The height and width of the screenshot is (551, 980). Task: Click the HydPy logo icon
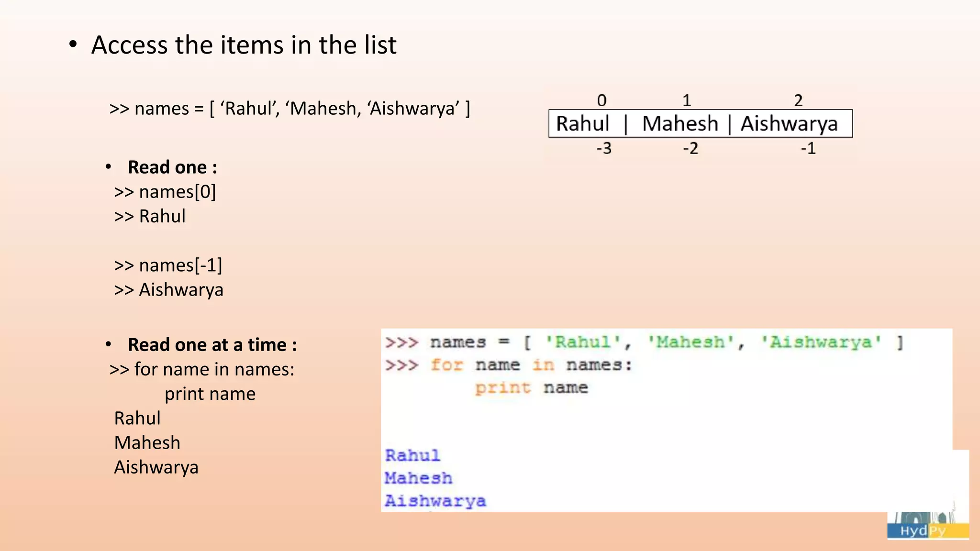pyautogui.click(x=928, y=525)
